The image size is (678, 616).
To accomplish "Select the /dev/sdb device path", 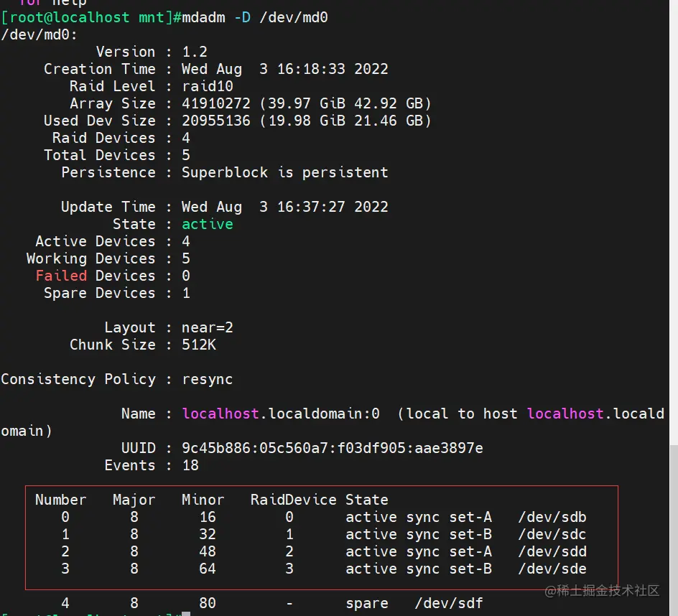I will [552, 517].
